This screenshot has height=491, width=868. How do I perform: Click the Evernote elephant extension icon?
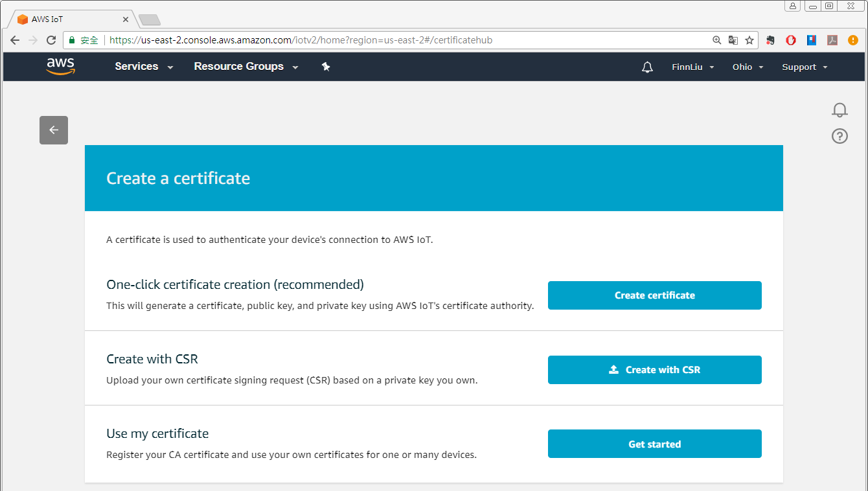pyautogui.click(x=770, y=40)
